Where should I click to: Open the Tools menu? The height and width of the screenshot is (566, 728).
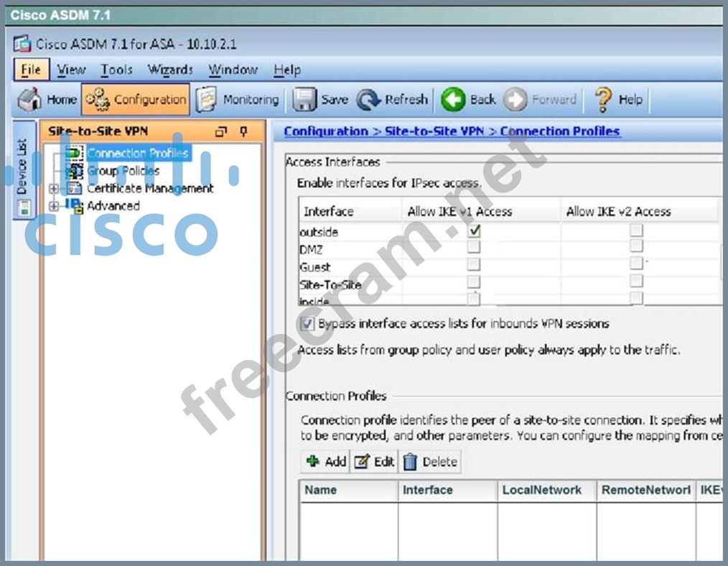pos(116,70)
